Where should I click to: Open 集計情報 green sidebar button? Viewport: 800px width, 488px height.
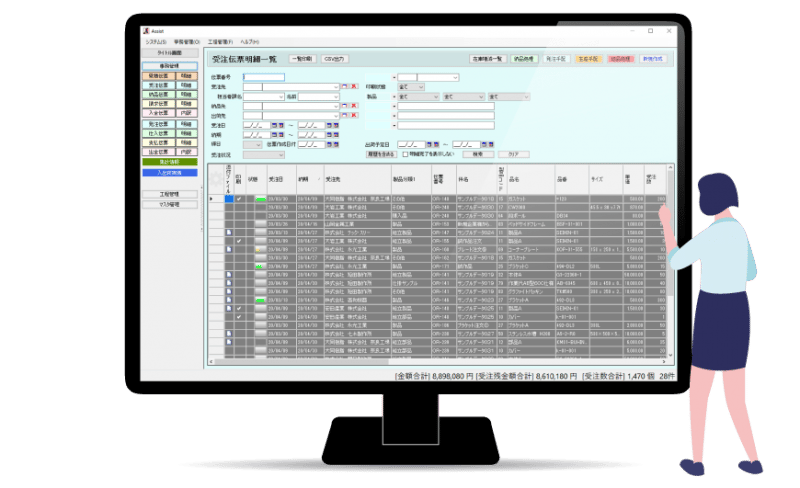coord(169,162)
